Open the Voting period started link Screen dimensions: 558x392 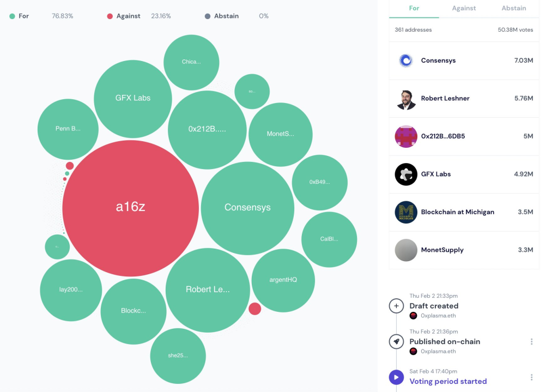[x=448, y=381]
